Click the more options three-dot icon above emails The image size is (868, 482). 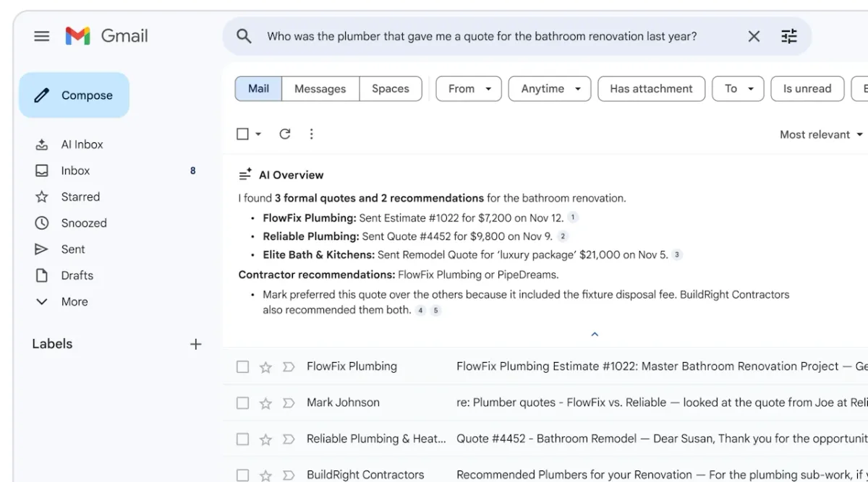[x=311, y=134]
